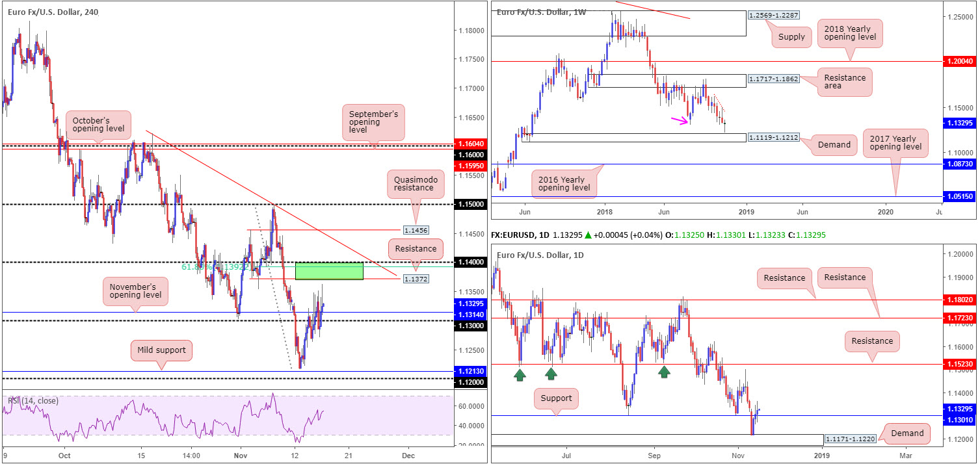Click the Demand callout on the daily chart
980x464 pixels.
(x=907, y=433)
